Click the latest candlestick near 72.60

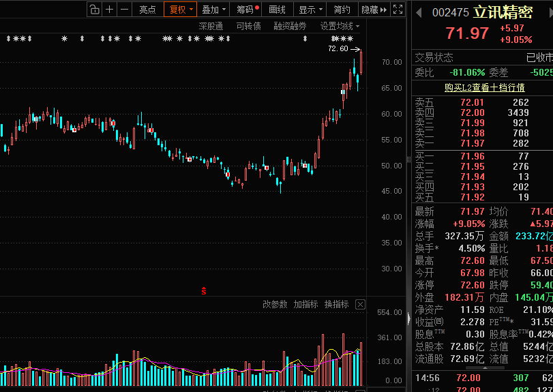tap(361, 62)
